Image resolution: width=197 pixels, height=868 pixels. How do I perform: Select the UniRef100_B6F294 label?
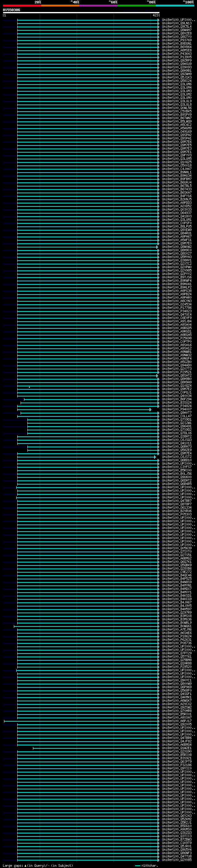coord(176,399)
